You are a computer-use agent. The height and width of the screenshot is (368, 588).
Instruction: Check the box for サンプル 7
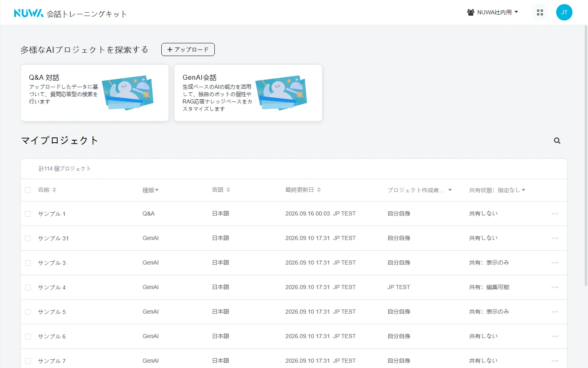[x=28, y=361]
